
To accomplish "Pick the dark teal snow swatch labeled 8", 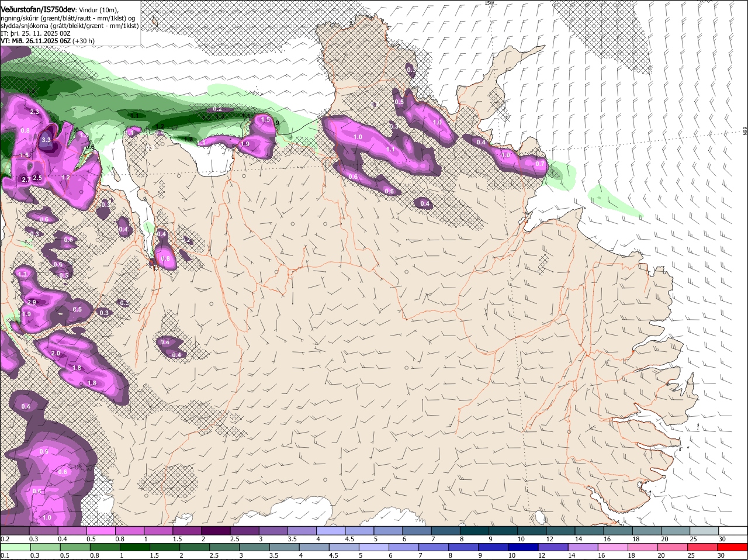I will [475, 531].
